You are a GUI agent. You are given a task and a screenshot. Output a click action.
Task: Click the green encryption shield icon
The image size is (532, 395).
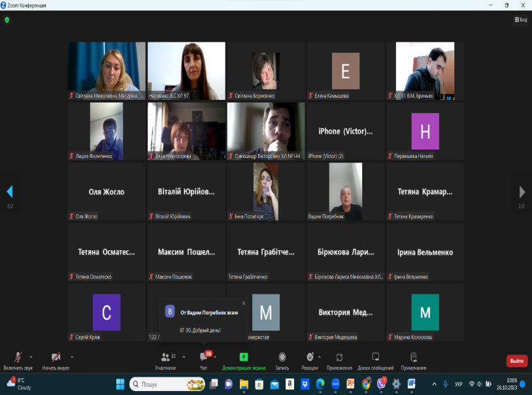point(7,20)
